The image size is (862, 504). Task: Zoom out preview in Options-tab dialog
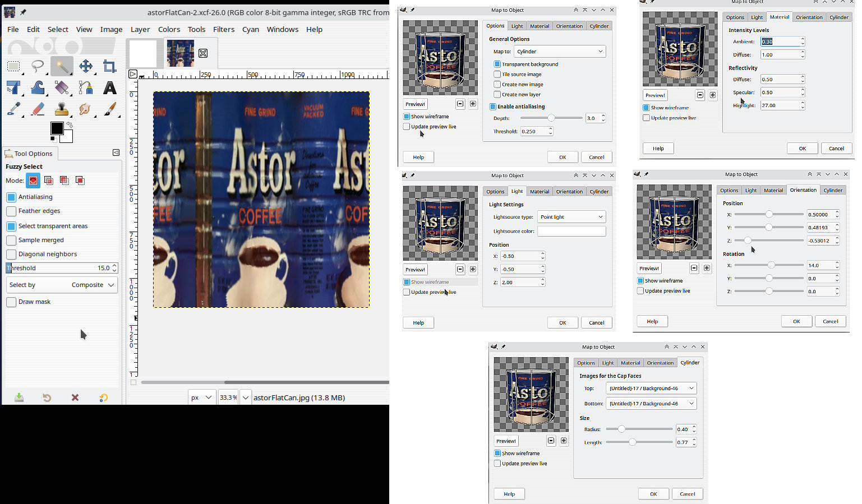(460, 104)
